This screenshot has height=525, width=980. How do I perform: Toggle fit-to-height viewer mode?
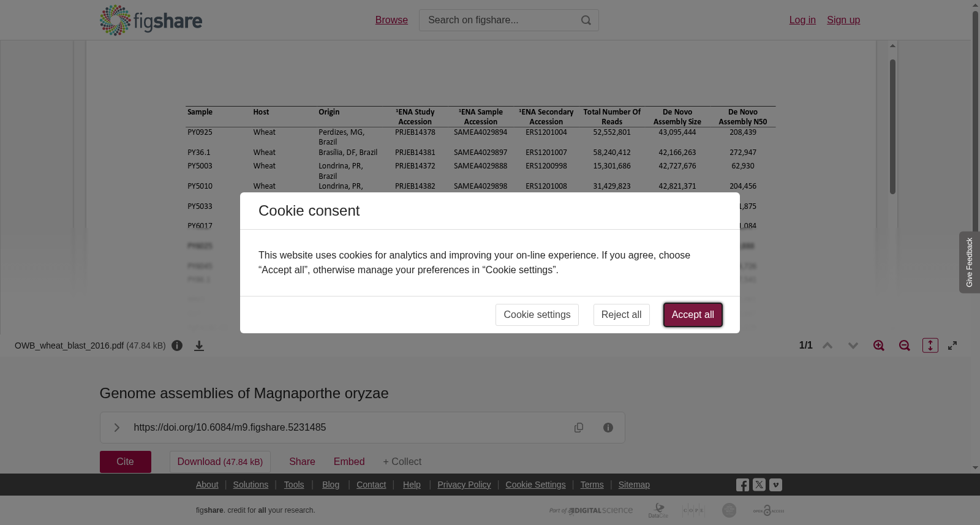coord(930,346)
